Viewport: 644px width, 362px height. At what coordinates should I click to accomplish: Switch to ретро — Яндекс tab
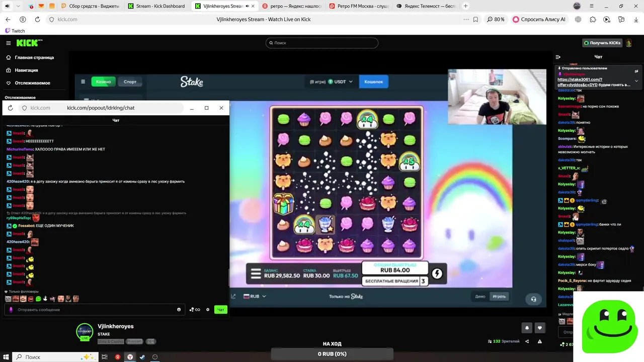292,6
